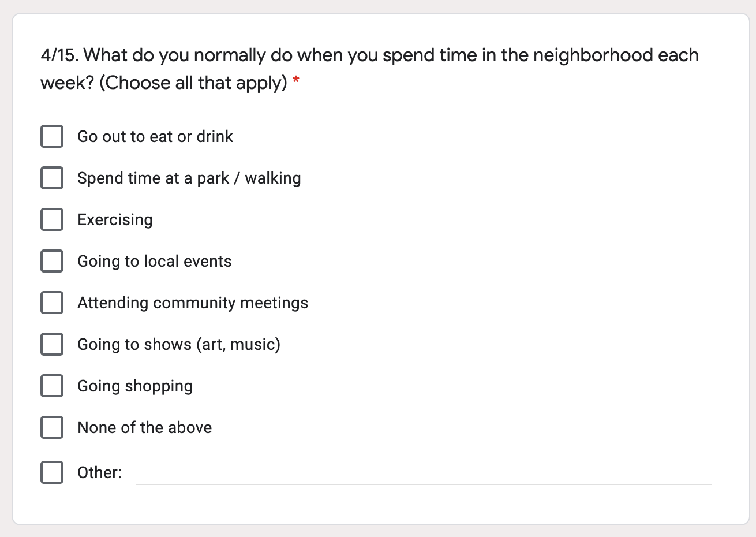The image size is (756, 537).
Task: Check the 'None of the above' checkbox
Action: coord(52,427)
